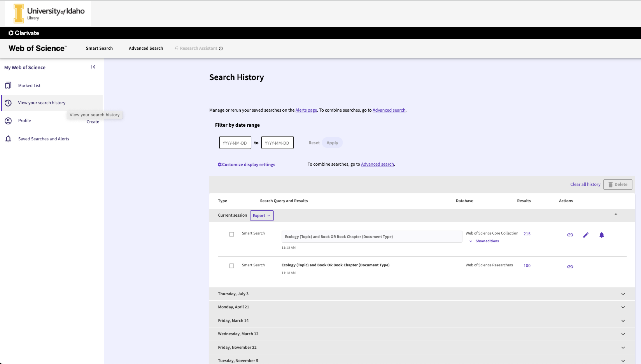Viewport: 641px width, 364px height.
Task: Click the Delete button
Action: (x=617, y=185)
